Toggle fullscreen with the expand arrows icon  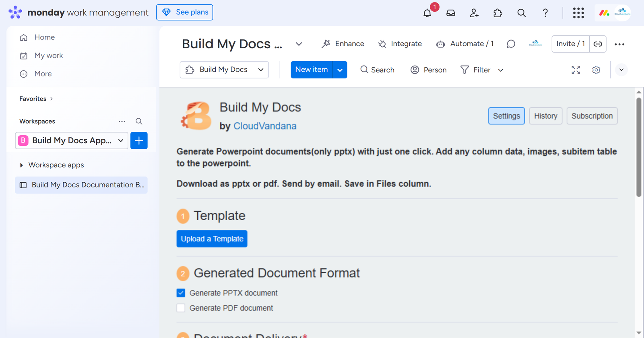tap(576, 70)
